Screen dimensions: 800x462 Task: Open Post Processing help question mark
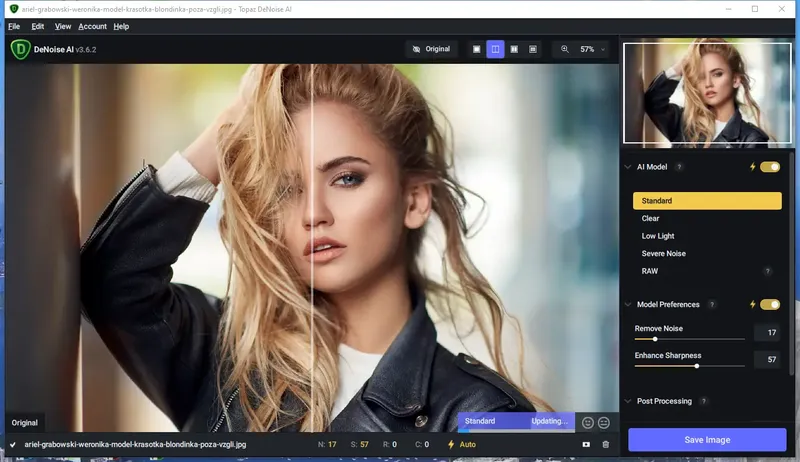[704, 401]
